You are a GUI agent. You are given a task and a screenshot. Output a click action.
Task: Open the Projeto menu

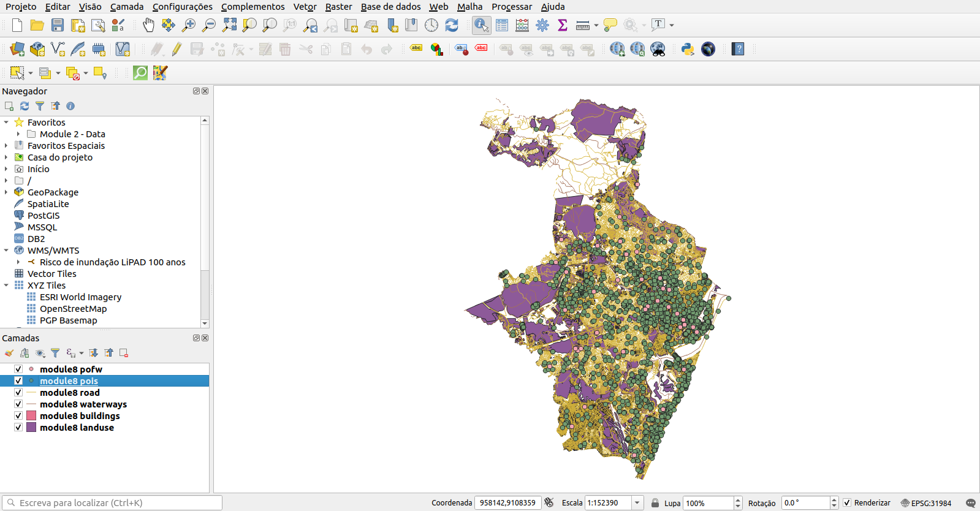point(21,7)
